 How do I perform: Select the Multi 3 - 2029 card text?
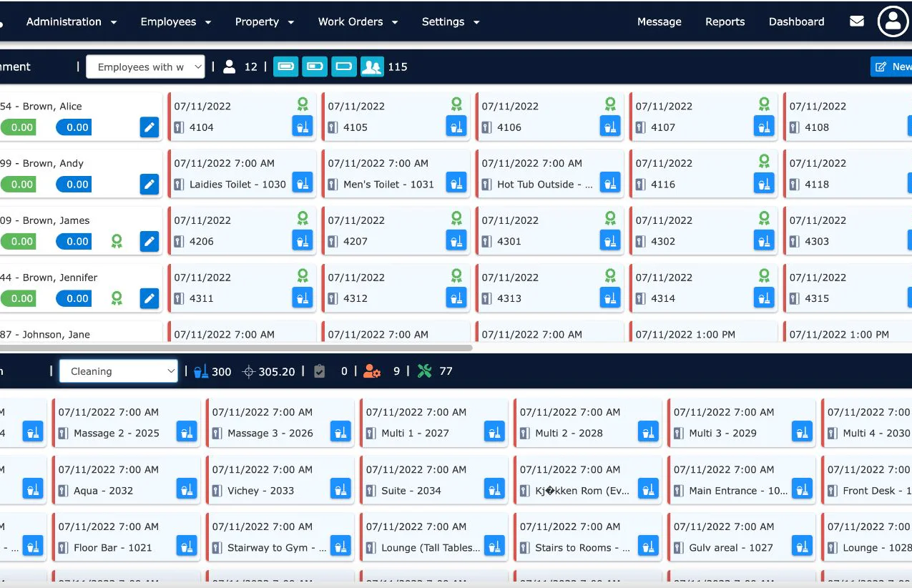722,433
